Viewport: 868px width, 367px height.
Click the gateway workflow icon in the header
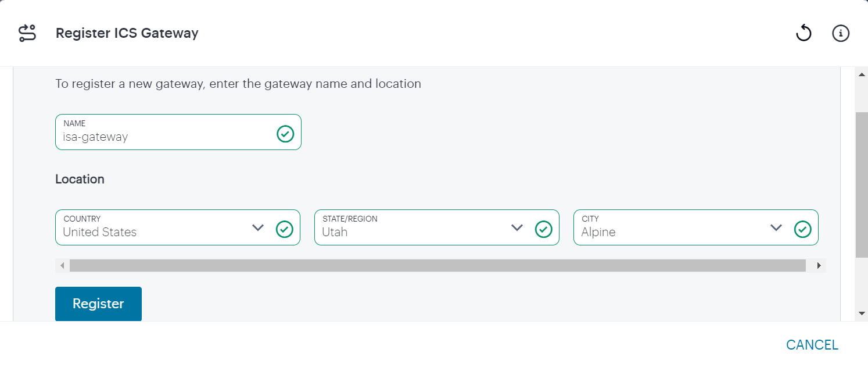point(27,33)
